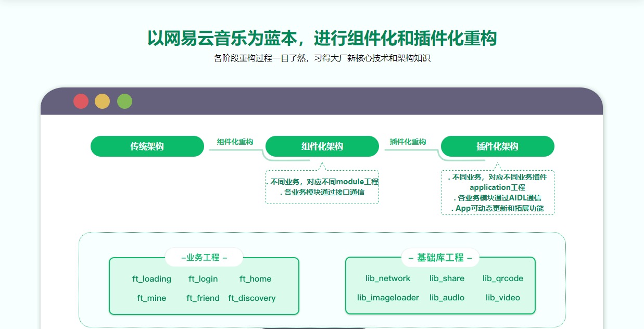Screen dimensions: 644x329
Task: Click the 插件化重构 connector label
Action: pyautogui.click(x=408, y=142)
